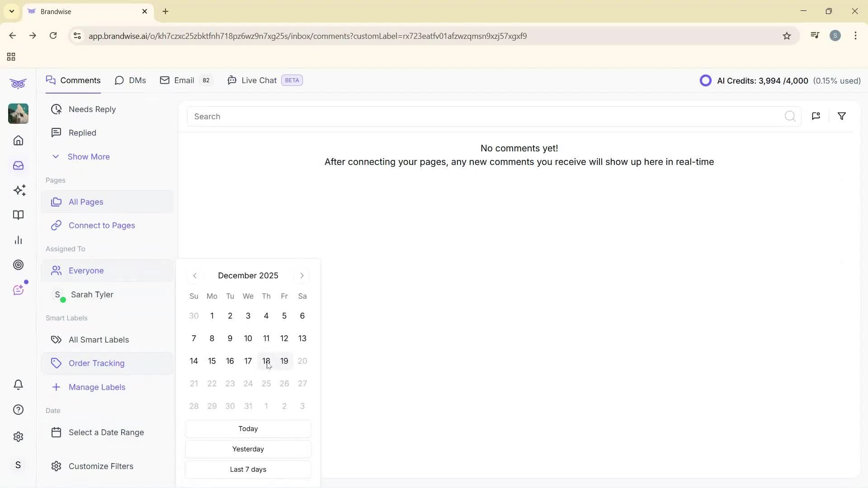The image size is (868, 488).
Task: Open the analytics bar chart icon
Action: click(18, 240)
